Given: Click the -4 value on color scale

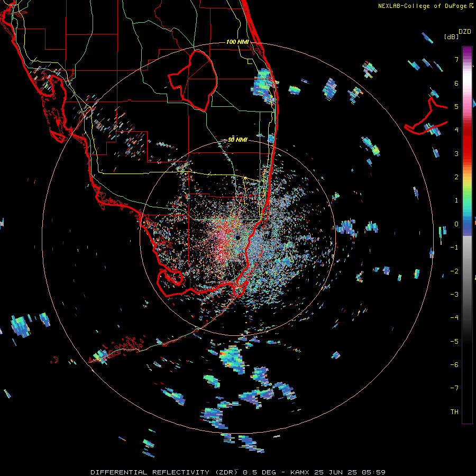Looking at the screenshot, I should coord(454,318).
